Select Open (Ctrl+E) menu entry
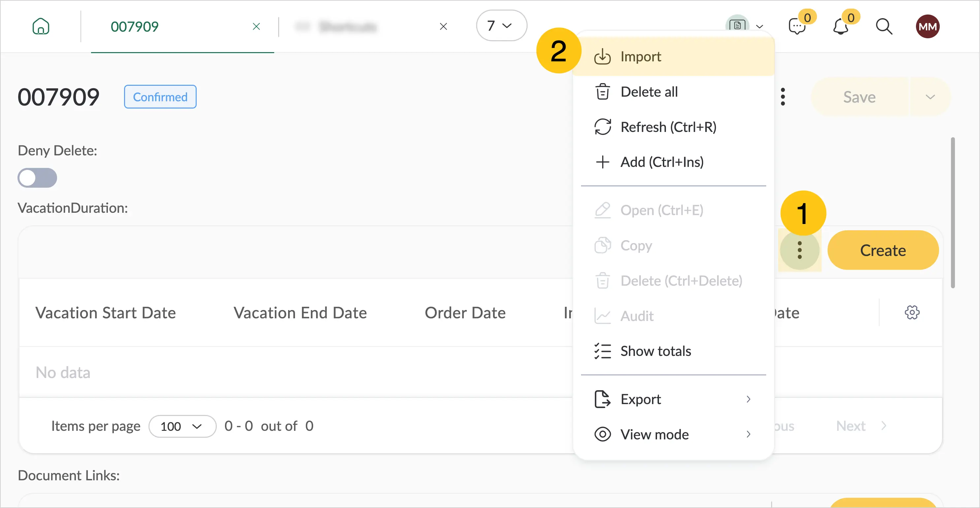The height and width of the screenshot is (508, 980). tap(673, 210)
